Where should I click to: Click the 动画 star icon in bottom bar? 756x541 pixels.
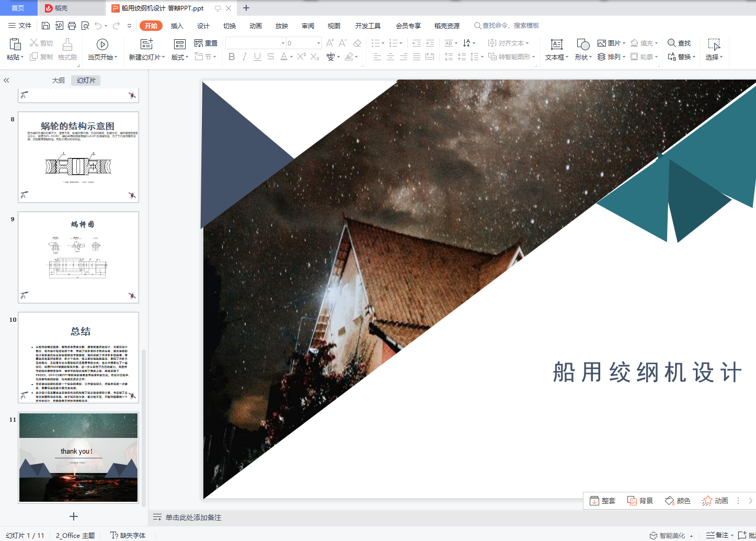click(707, 501)
